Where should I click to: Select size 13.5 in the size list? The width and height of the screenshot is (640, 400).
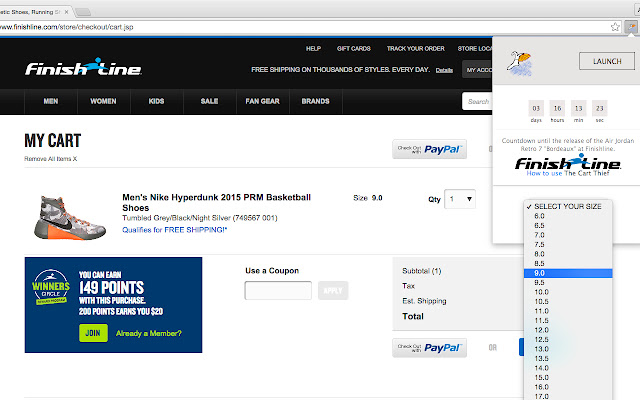(x=568, y=358)
